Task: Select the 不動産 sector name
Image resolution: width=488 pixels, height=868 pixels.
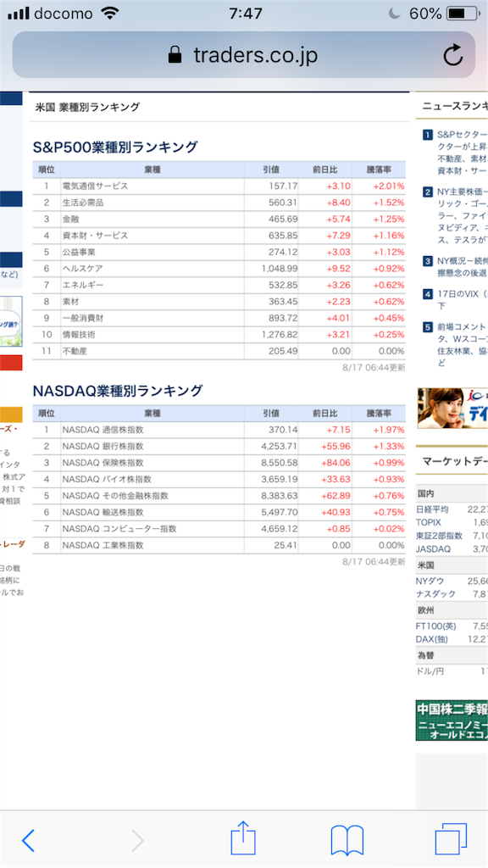Action: pos(75,351)
